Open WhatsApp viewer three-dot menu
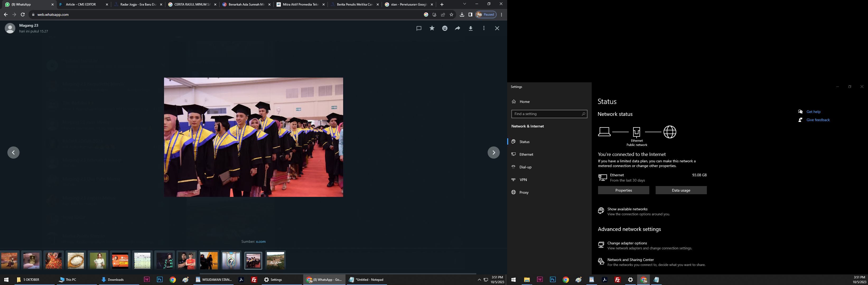 tap(484, 28)
